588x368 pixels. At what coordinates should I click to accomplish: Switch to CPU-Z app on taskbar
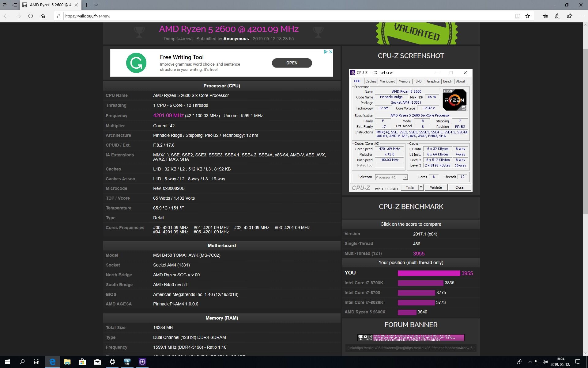[142, 362]
